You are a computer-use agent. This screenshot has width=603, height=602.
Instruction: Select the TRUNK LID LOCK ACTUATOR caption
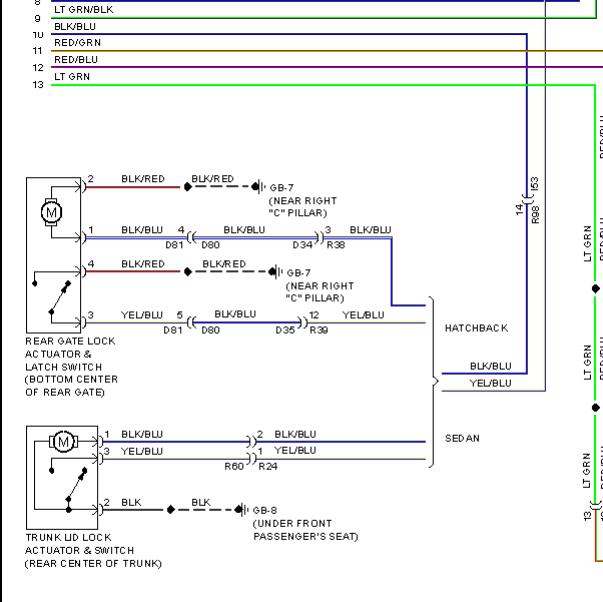click(x=93, y=550)
